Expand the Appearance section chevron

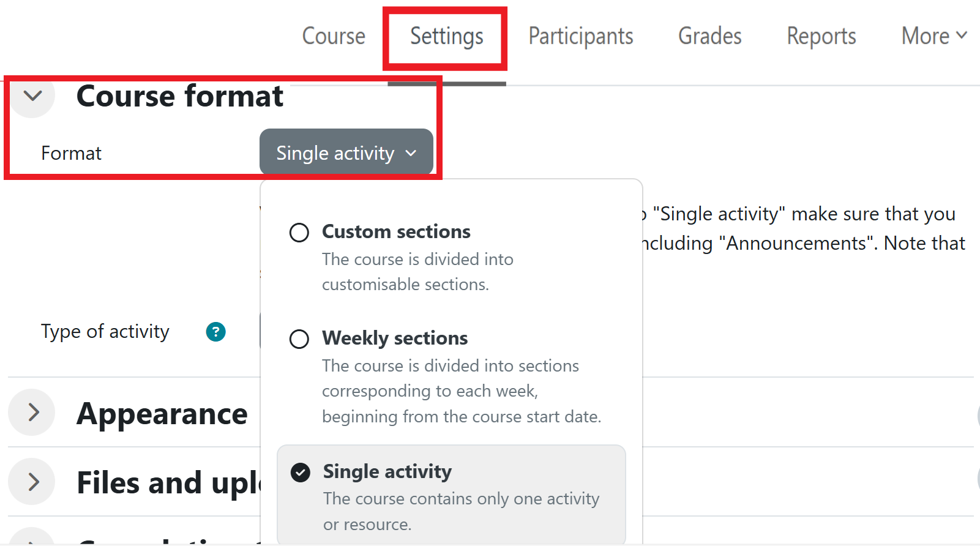(32, 413)
